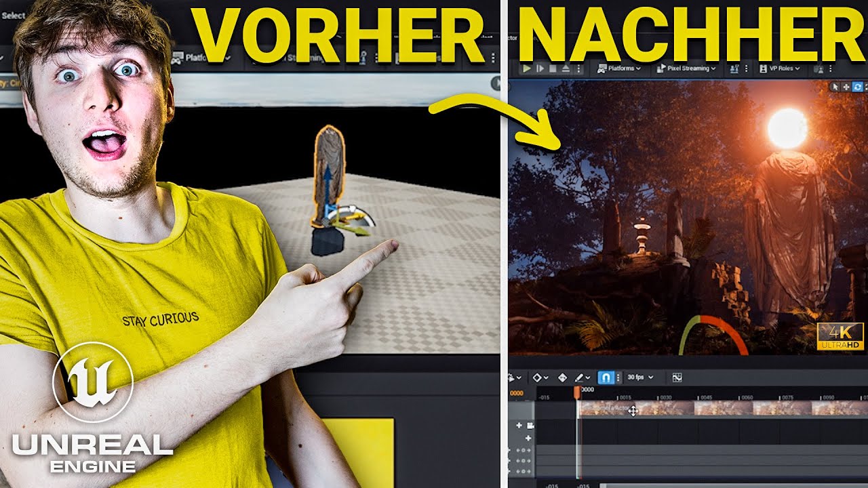Toggle the Rotate tool in viewport toolbar
This screenshot has width=868, height=488.
click(x=857, y=87)
